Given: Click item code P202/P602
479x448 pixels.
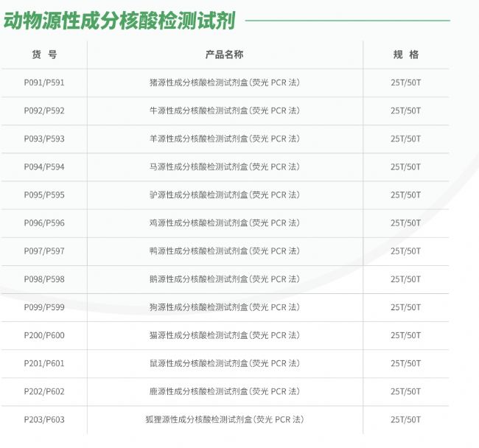Looking at the screenshot, I should pyautogui.click(x=44, y=392).
